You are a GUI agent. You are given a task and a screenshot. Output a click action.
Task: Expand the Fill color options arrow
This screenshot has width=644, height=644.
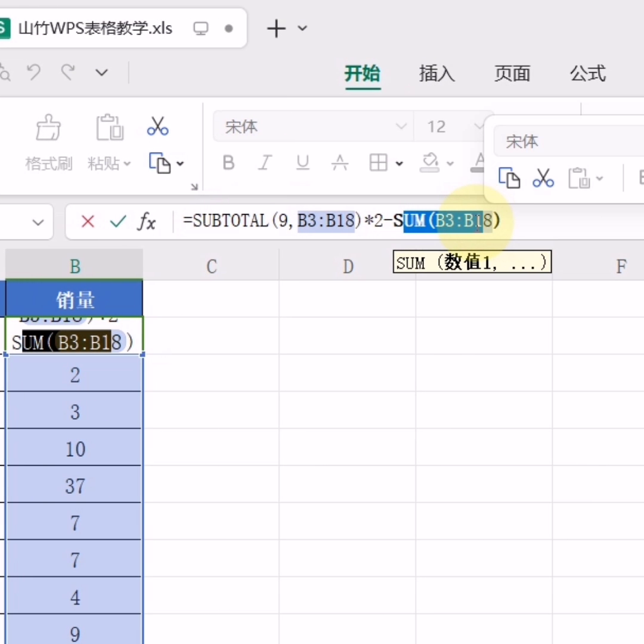(x=450, y=163)
